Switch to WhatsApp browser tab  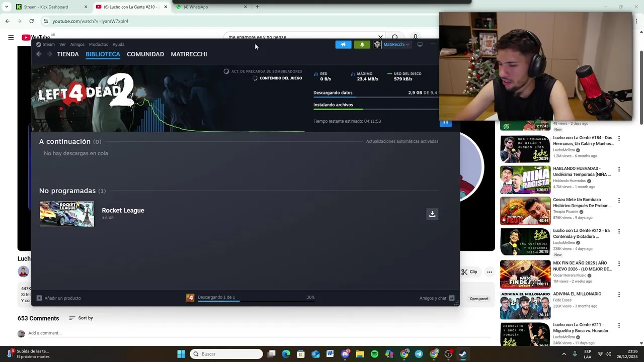click(211, 7)
